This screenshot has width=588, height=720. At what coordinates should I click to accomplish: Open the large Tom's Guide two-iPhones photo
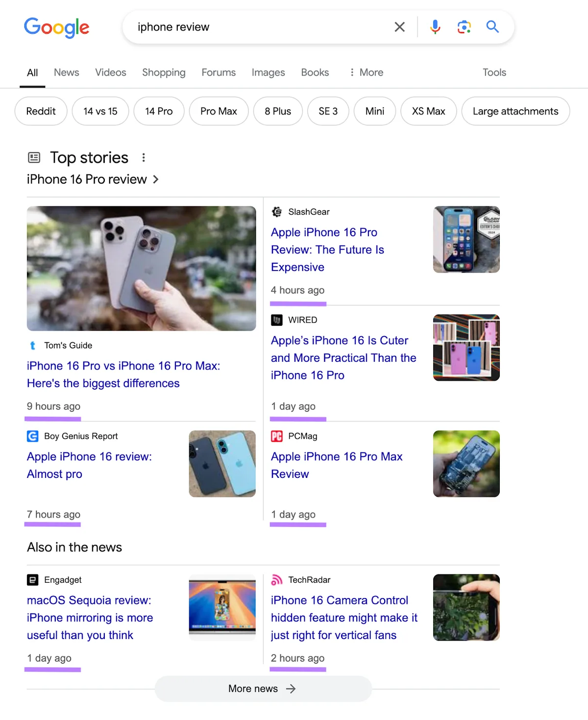click(142, 269)
